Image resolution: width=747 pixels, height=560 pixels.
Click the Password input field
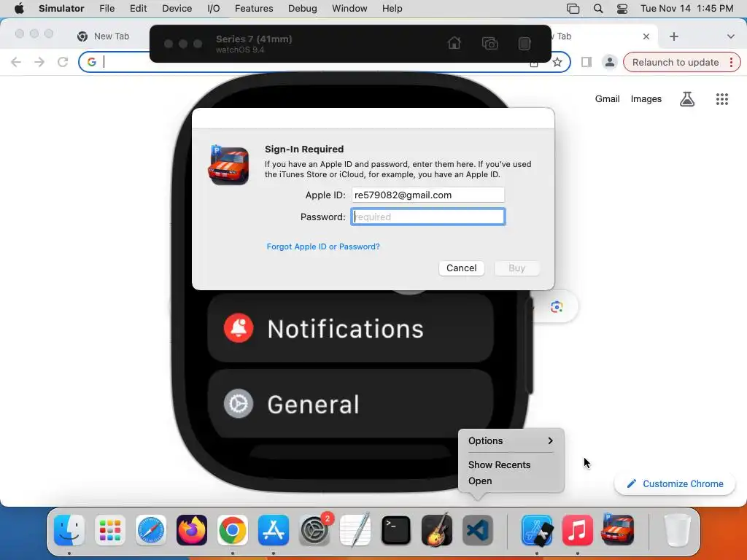tap(427, 217)
